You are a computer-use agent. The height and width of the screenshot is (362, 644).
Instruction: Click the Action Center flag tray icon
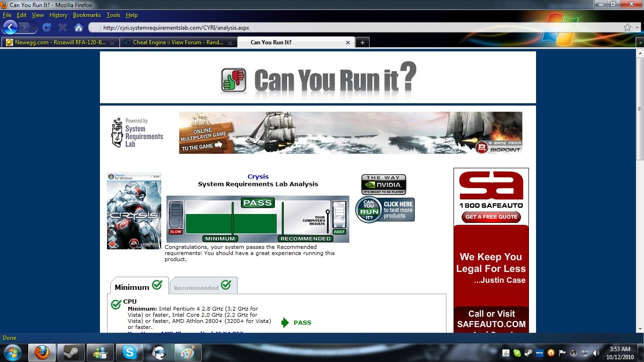[x=562, y=353]
